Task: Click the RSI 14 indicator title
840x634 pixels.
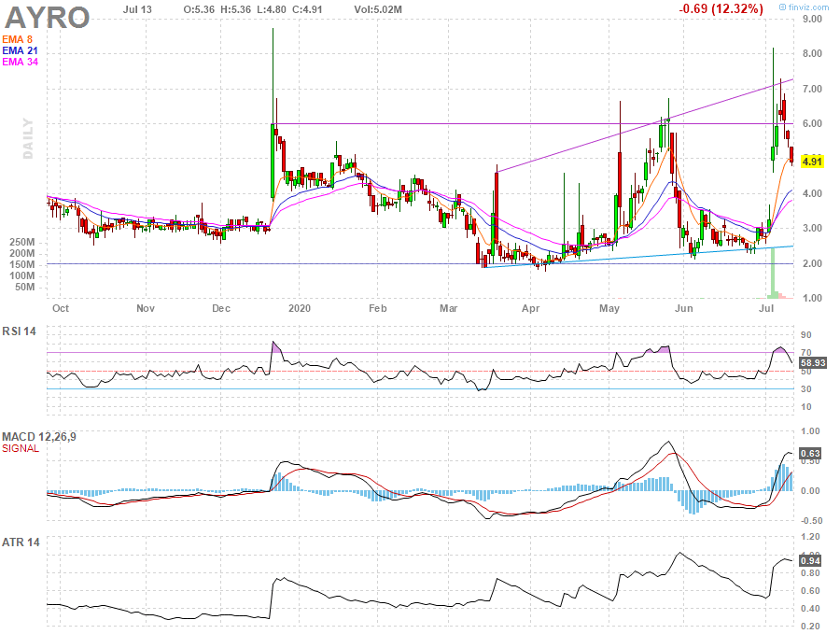Action: click(20, 331)
